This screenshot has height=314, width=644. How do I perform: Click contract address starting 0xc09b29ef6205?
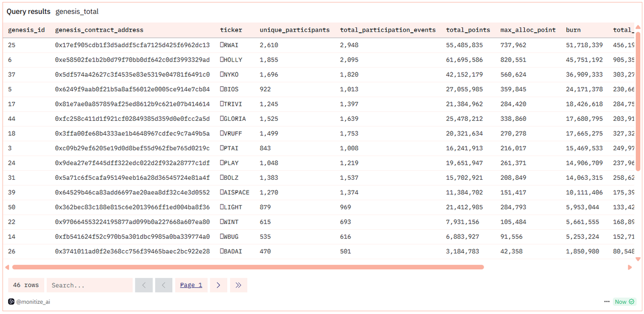pyautogui.click(x=133, y=148)
